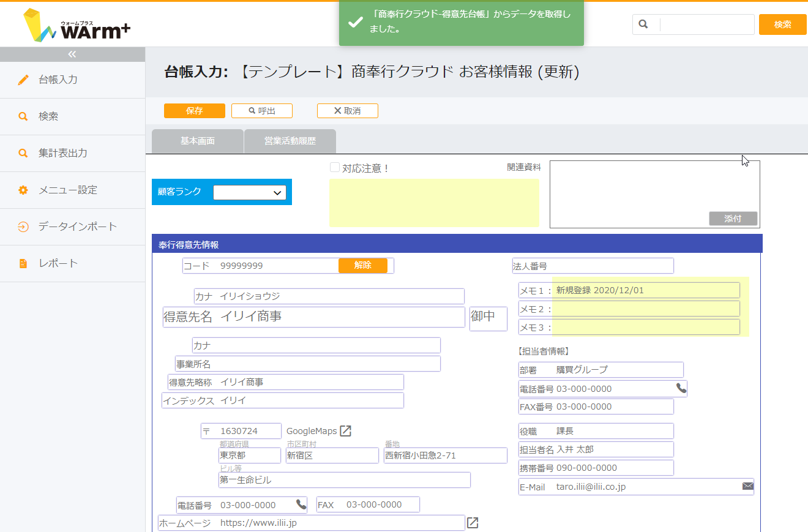Click the コード 99999999 field
Screen dimensions: 808x532
[288, 266]
